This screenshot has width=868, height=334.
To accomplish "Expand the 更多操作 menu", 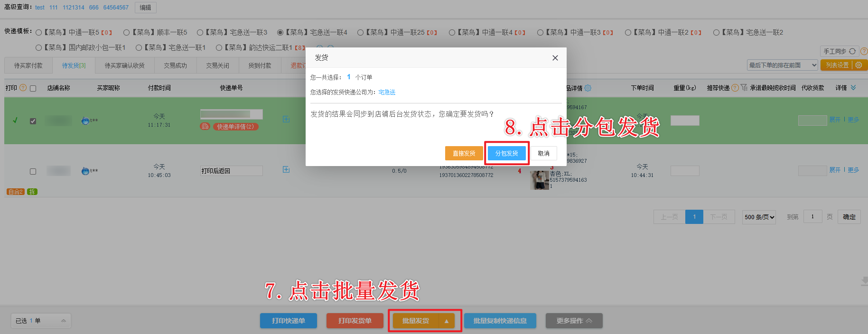I will pos(574,321).
